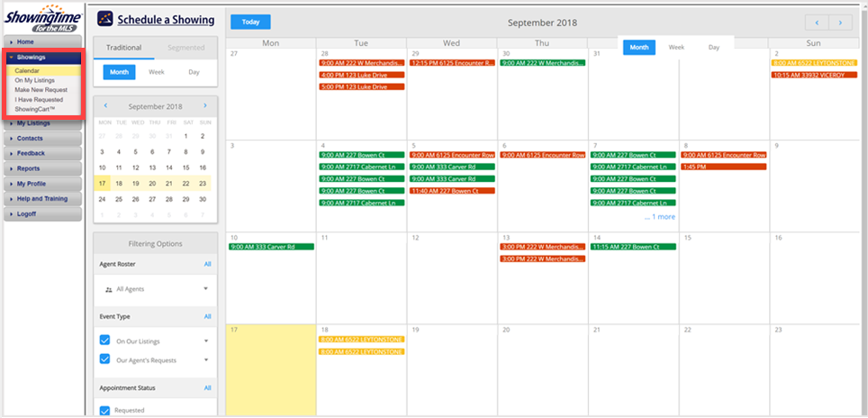The image size is (868, 418).
Task: Expand the Feedback sidebar menu
Action: coord(42,153)
